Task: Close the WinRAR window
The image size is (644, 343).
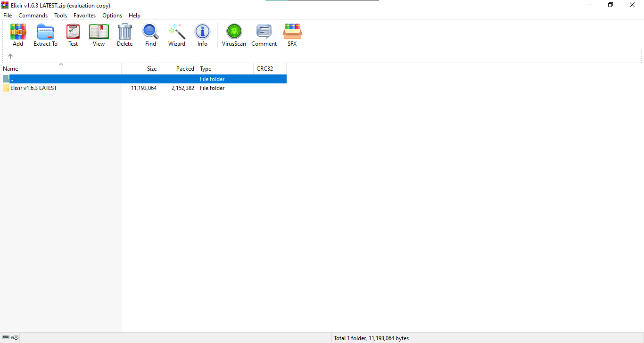Action: tap(632, 5)
